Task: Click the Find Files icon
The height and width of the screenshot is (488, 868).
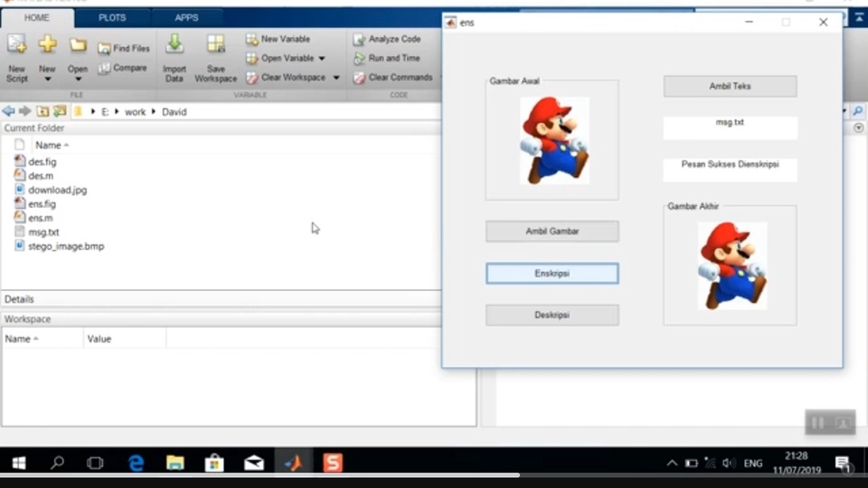Action: pyautogui.click(x=105, y=49)
